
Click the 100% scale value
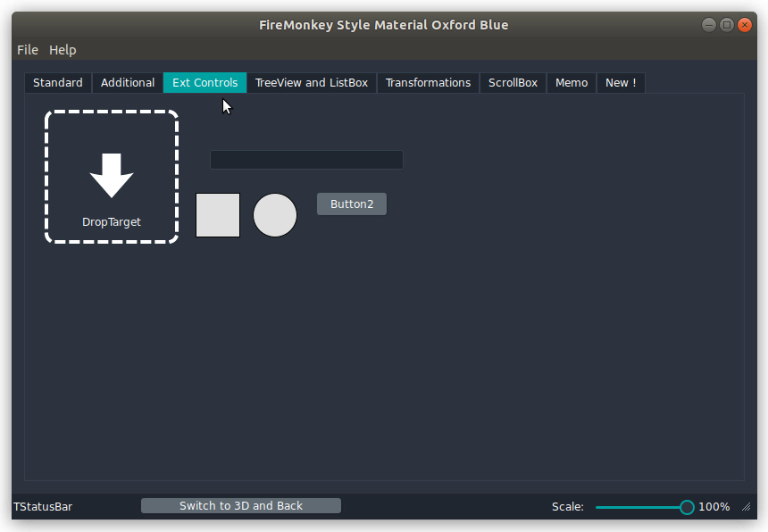tap(714, 506)
